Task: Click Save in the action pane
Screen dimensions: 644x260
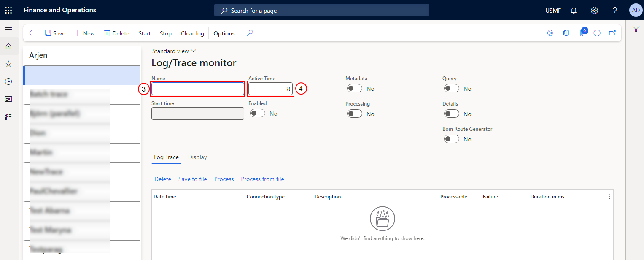Action: (x=55, y=33)
